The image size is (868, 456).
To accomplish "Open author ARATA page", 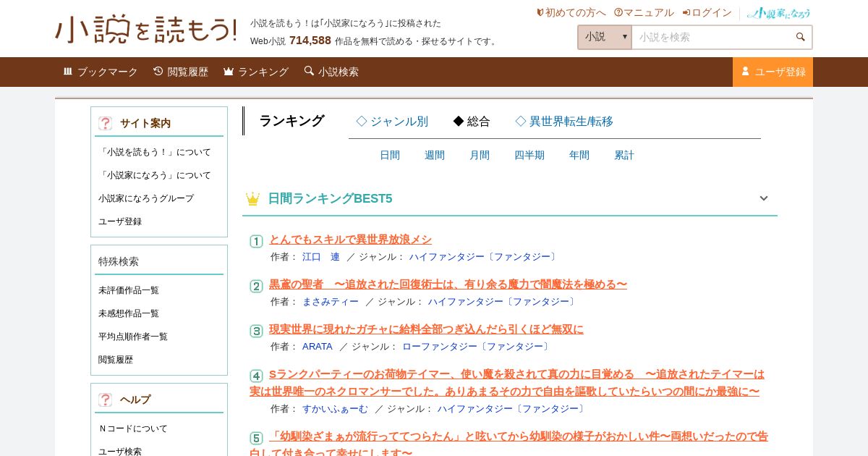I will 318,347.
